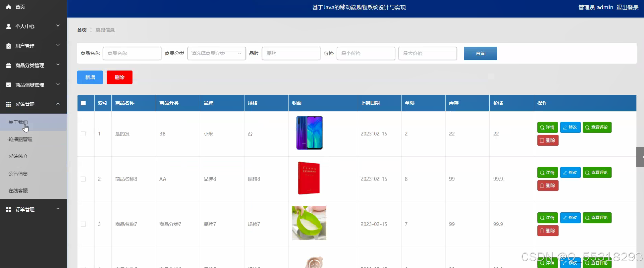Click the home icon in the sidebar
Screen dimensions: 644x268
pyautogui.click(x=9, y=7)
